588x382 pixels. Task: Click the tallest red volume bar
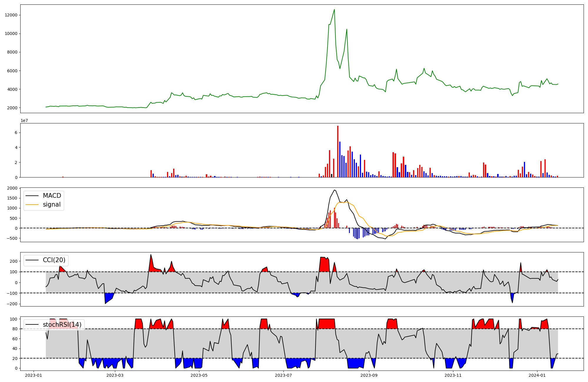pos(338,152)
